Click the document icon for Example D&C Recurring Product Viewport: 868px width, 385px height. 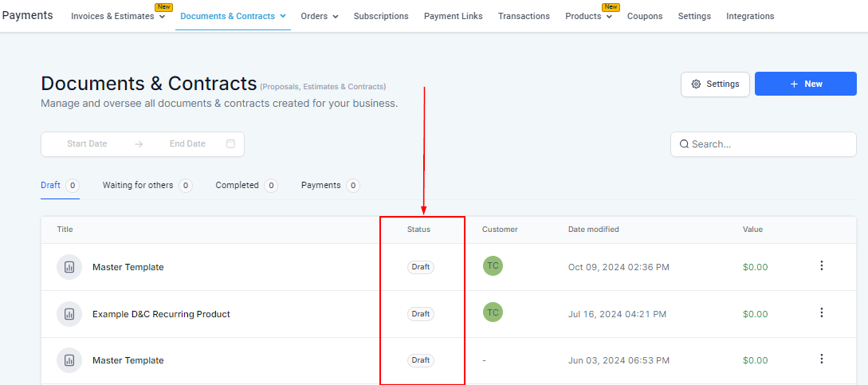[69, 314]
